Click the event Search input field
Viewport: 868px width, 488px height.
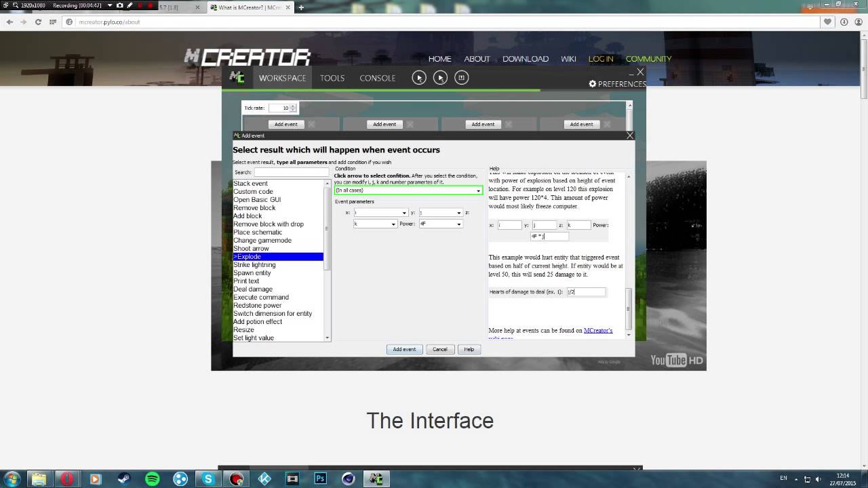click(x=292, y=172)
